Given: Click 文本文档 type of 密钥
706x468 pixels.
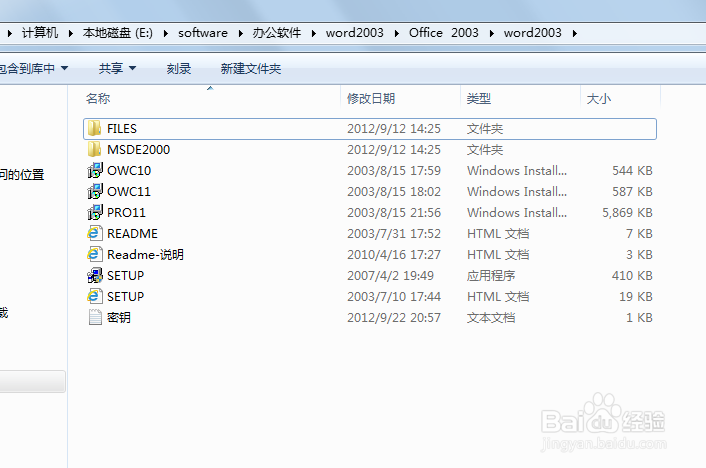Looking at the screenshot, I should (491, 318).
